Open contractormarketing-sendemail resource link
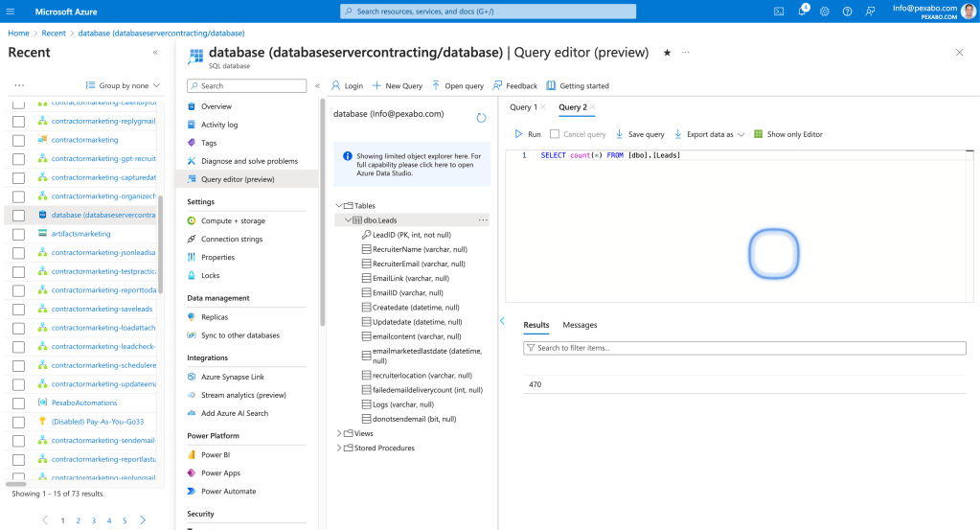Image resolution: width=980 pixels, height=530 pixels. [x=103, y=440]
